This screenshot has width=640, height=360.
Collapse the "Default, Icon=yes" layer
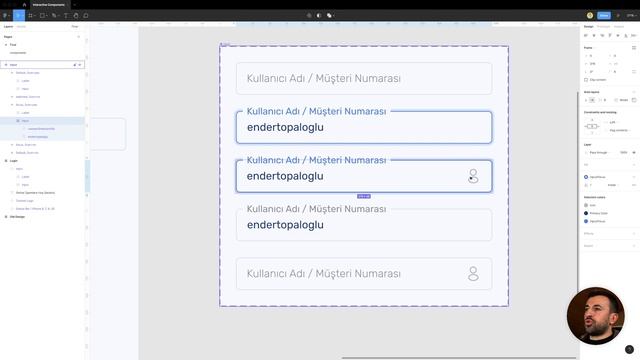coord(12,73)
